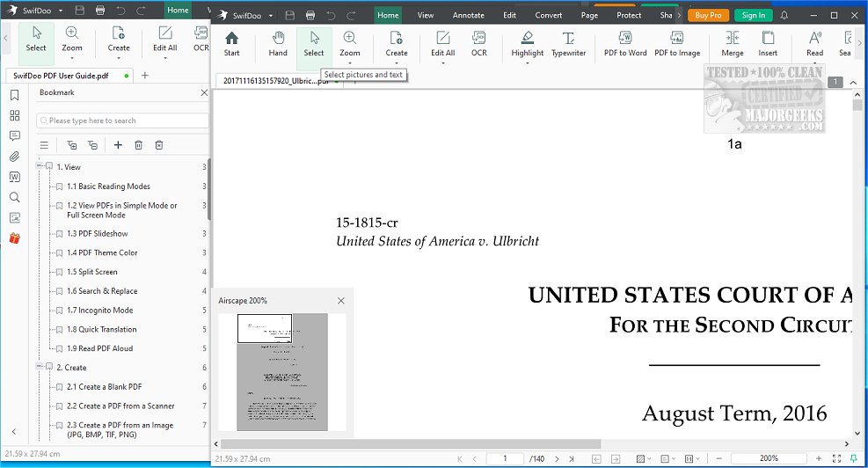Screen dimensions: 868x468
Task: Collapse ribbon with up chevron
Action: tap(853, 83)
